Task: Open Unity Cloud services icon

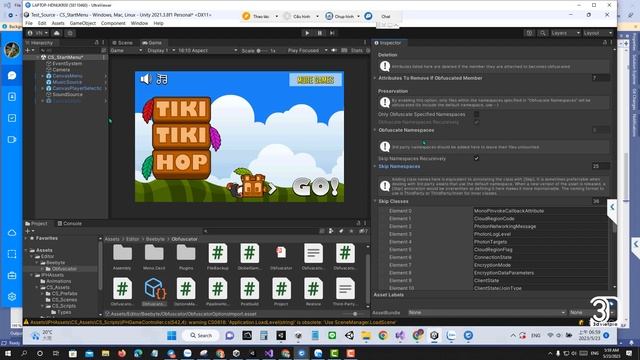Action: point(57,33)
